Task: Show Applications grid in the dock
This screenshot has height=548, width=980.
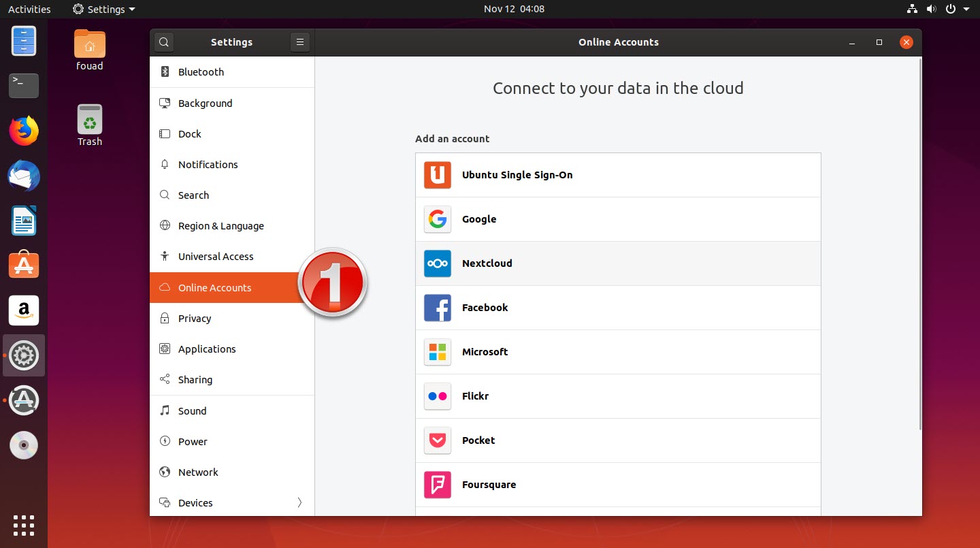Action: pyautogui.click(x=24, y=525)
